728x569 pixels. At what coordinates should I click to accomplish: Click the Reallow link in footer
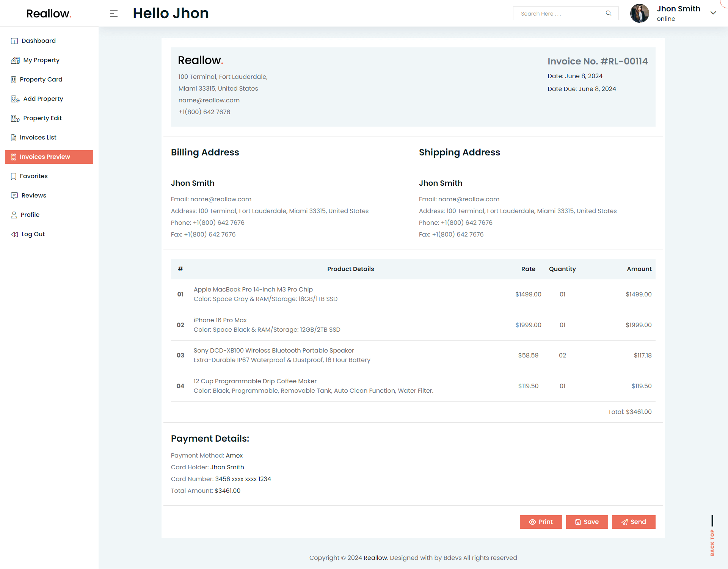click(x=376, y=558)
